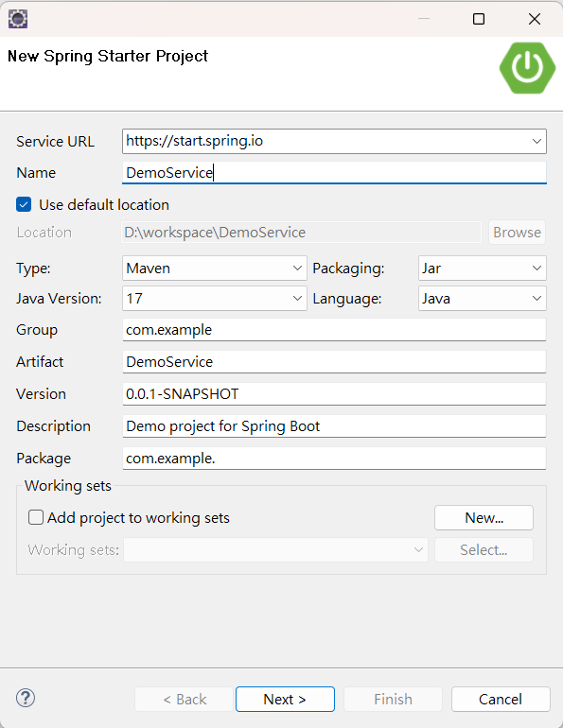Click the Spring Boot power logo
563x728 pixels.
(527, 68)
